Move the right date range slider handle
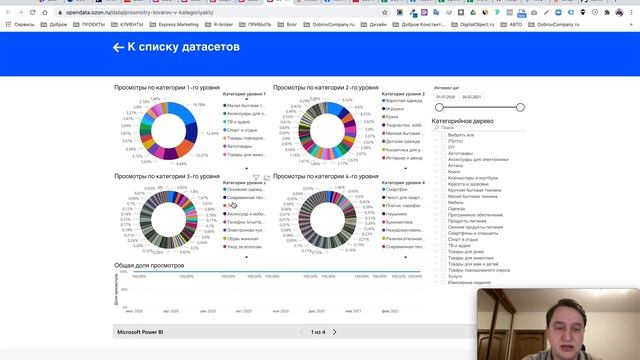 pos(520,107)
